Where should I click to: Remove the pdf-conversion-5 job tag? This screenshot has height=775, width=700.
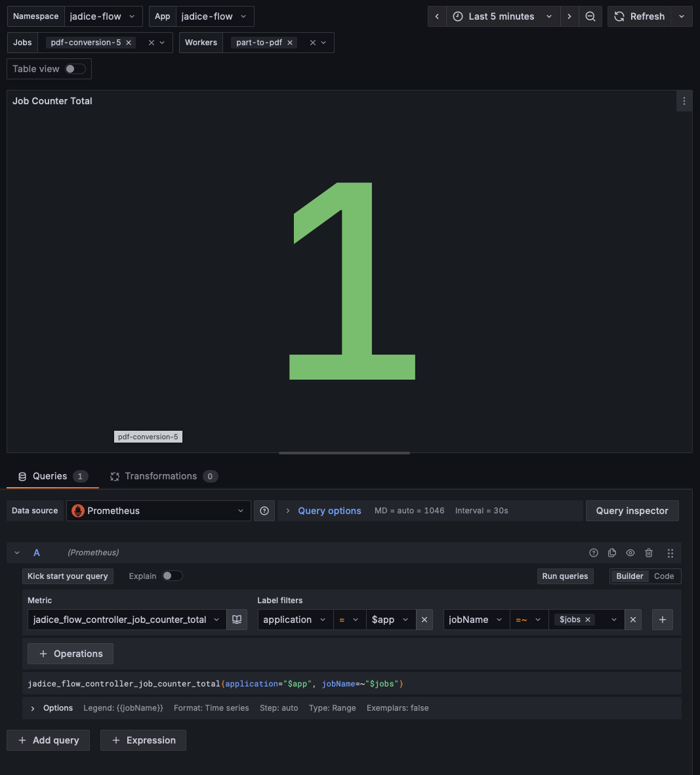(129, 43)
